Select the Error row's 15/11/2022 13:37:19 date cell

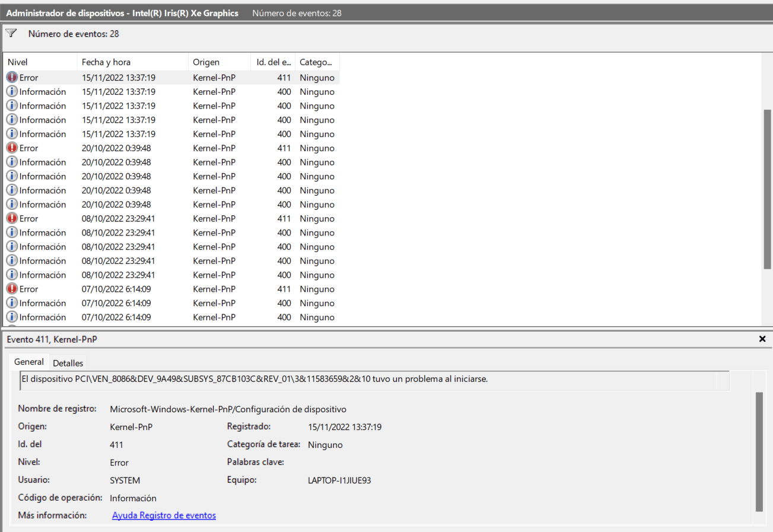[119, 78]
